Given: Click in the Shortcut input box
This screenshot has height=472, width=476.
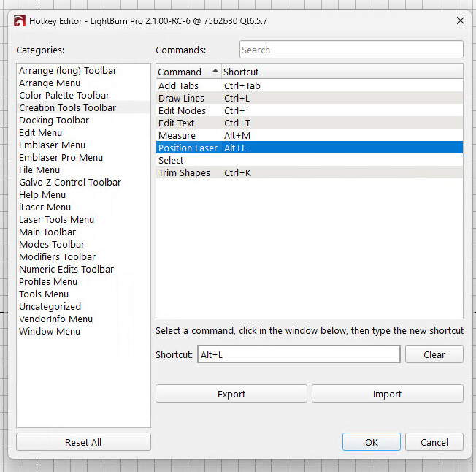Looking at the screenshot, I should click(x=299, y=354).
